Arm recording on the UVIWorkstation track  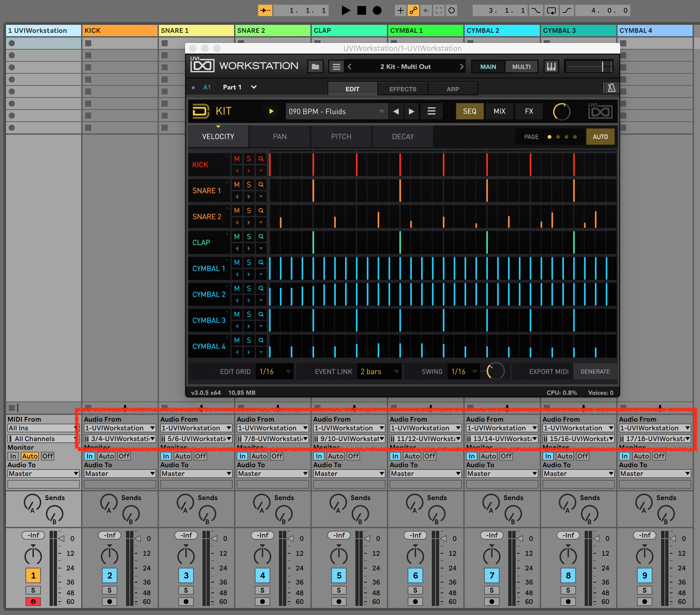point(33,601)
